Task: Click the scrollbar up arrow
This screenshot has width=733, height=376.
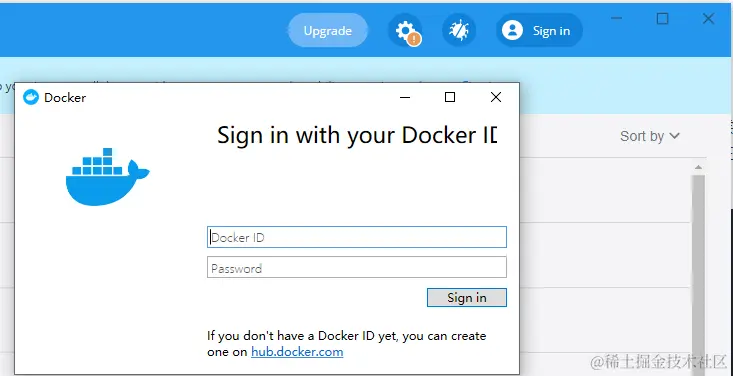Action: pos(698,167)
